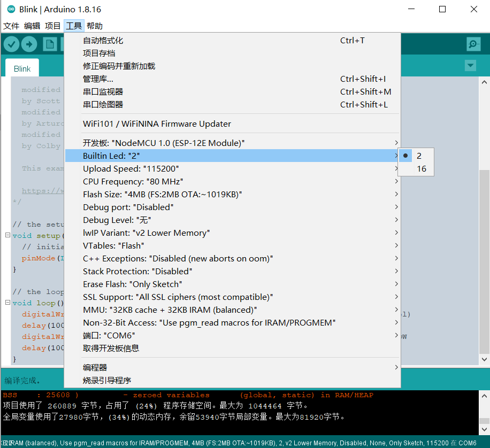Expand the SSL Support submenu
Image resolution: width=490 pixels, height=448 pixels.
pyautogui.click(x=233, y=297)
